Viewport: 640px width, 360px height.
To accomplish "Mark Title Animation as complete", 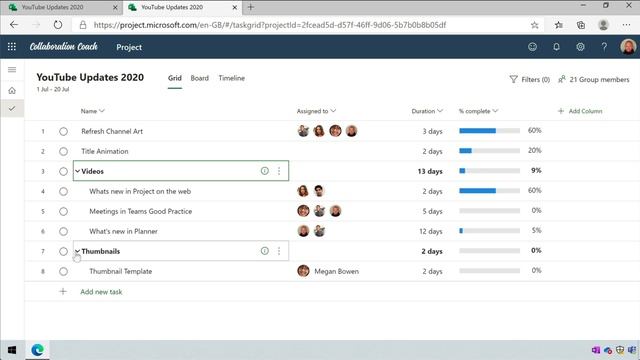I will [x=63, y=151].
